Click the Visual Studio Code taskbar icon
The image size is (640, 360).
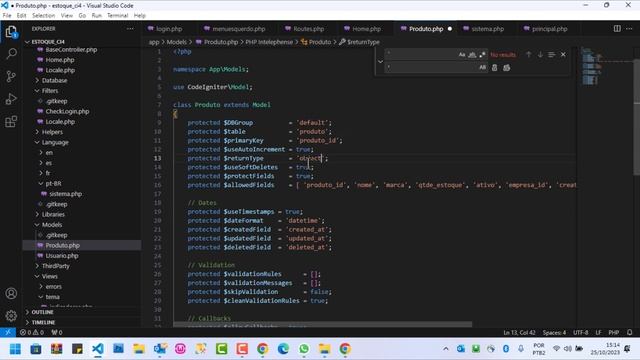[98, 349]
